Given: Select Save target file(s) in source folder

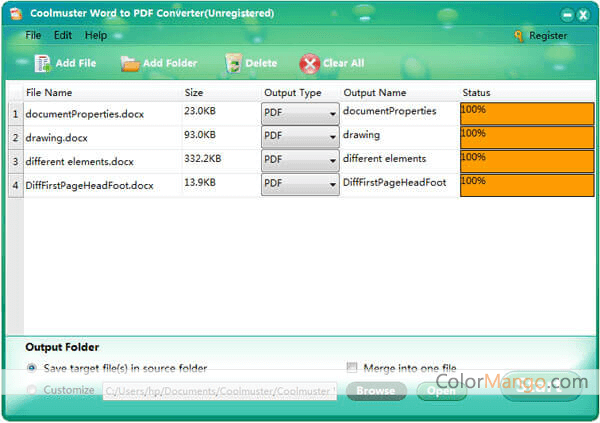Looking at the screenshot, I should (33, 368).
